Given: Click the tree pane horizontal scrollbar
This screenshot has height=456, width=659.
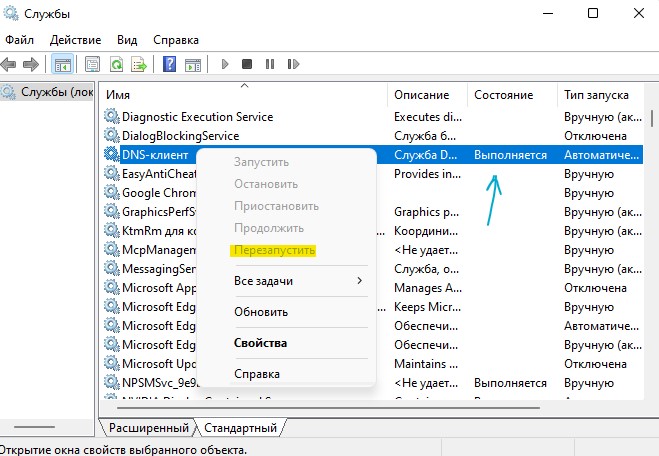Looking at the screenshot, I should 34,427.
